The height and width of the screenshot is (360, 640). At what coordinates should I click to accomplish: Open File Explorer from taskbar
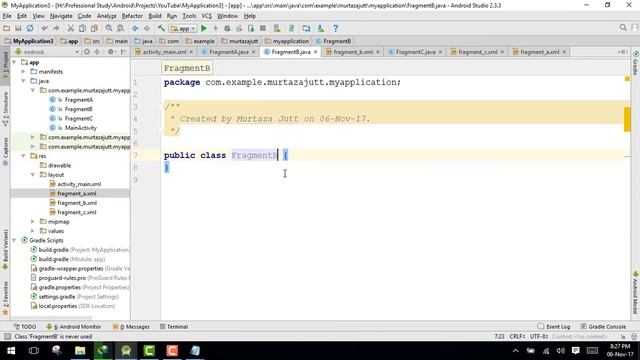coord(80,351)
